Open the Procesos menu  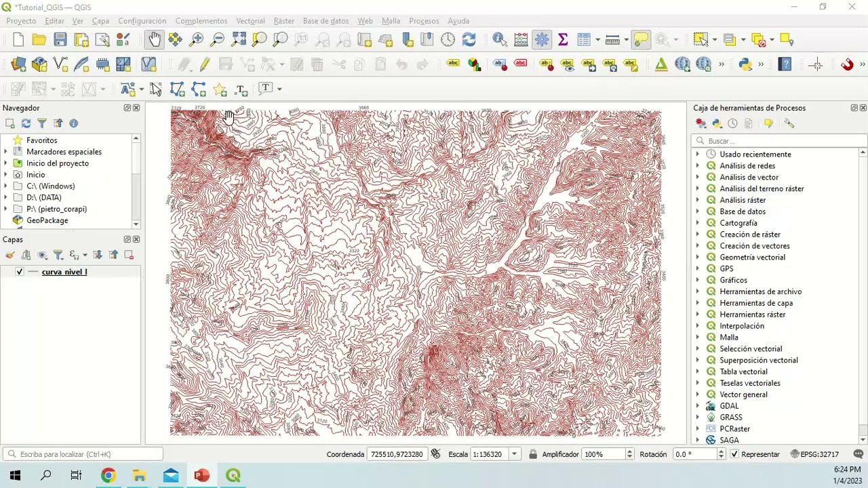tap(424, 21)
